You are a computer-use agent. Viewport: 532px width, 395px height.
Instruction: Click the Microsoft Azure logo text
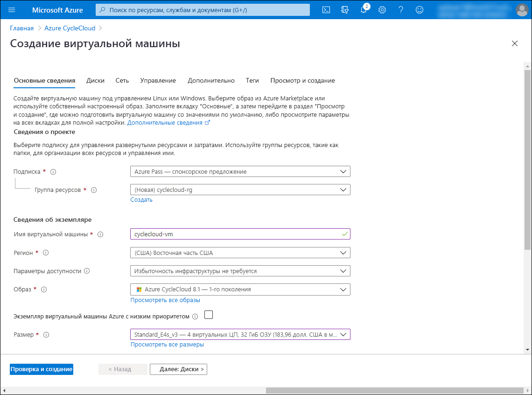tap(57, 10)
